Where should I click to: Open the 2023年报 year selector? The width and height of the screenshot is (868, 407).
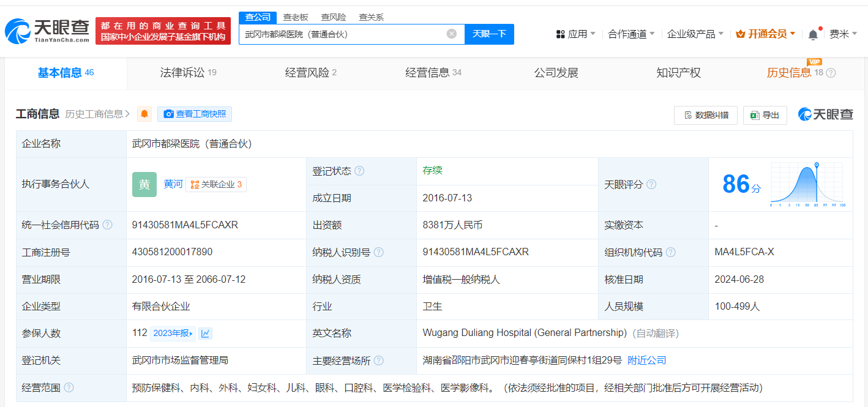pos(173,334)
